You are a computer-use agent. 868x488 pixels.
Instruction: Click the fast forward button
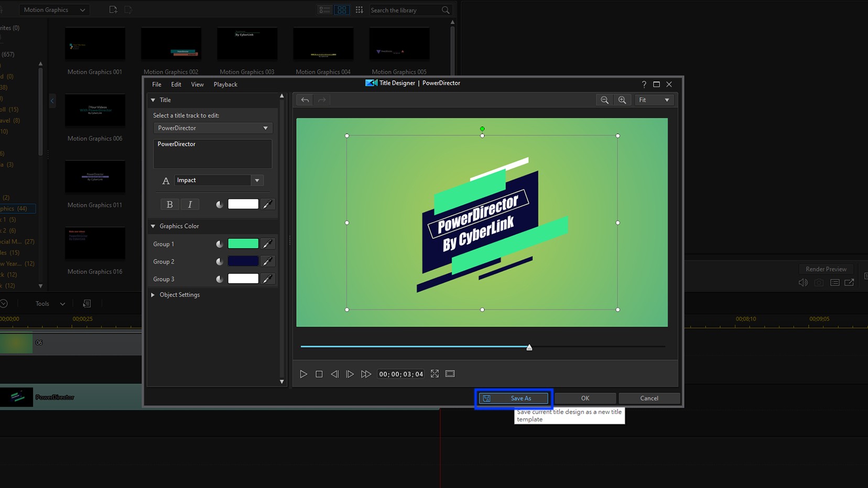[366, 374]
